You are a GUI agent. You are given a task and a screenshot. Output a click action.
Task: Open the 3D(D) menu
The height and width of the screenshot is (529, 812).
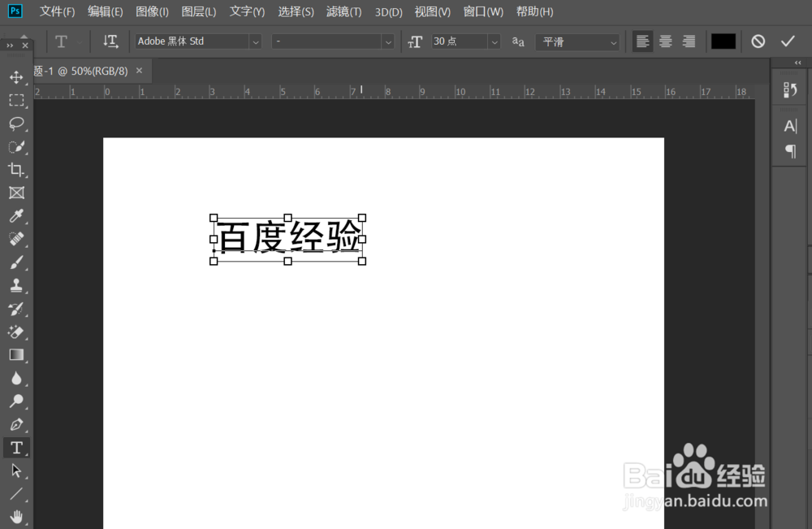point(388,11)
